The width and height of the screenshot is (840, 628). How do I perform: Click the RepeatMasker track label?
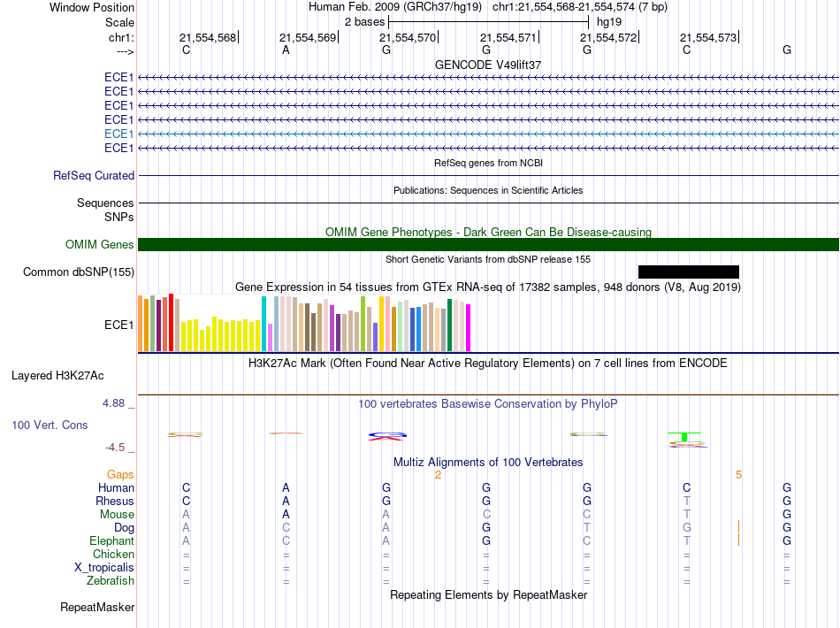97,608
